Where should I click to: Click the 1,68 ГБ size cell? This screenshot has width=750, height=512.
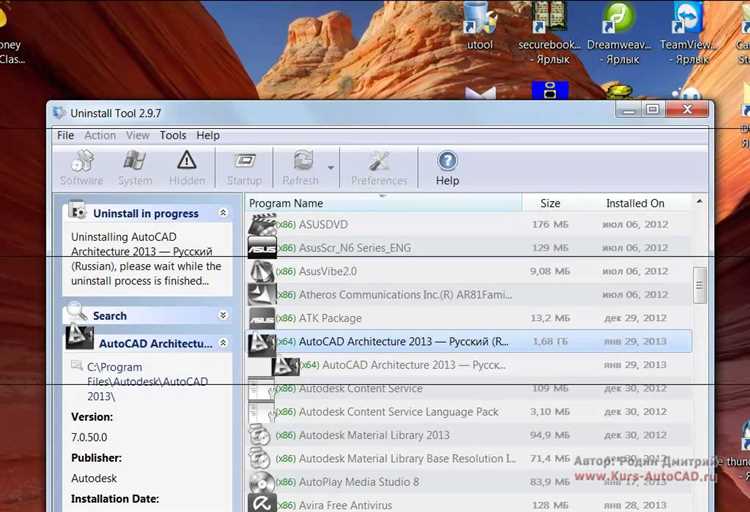550,342
